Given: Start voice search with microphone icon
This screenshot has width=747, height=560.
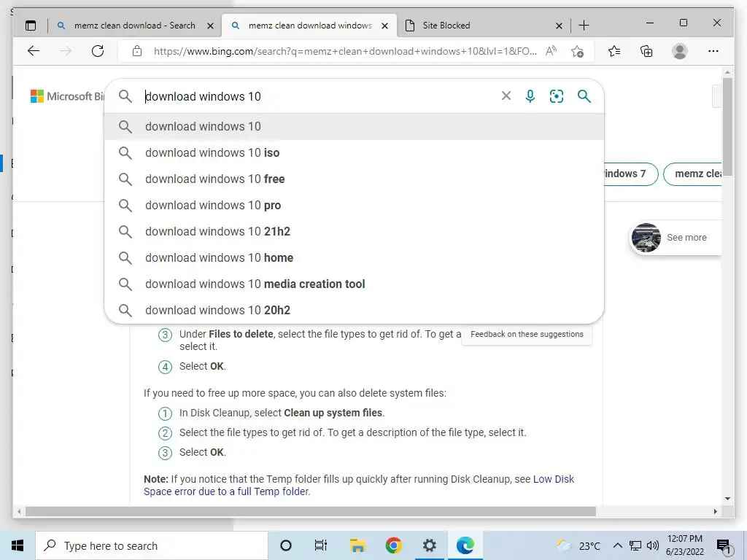Looking at the screenshot, I should pos(530,96).
